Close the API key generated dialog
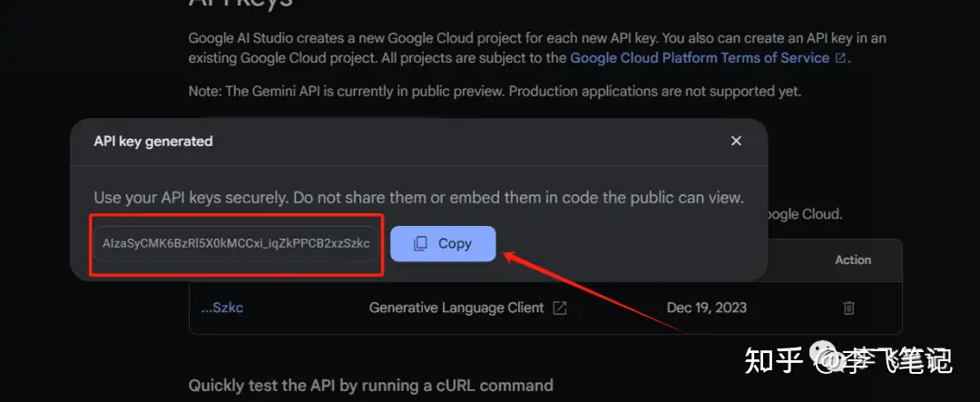 point(736,141)
